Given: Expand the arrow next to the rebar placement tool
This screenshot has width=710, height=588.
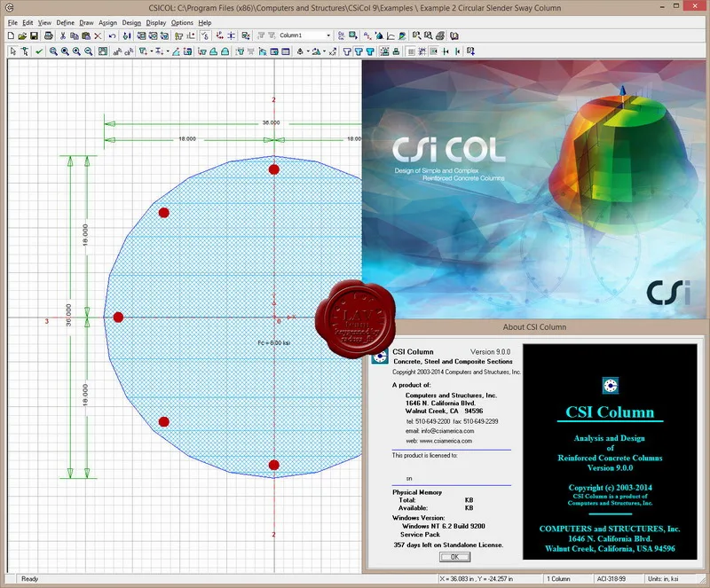Looking at the screenshot, I should click(x=307, y=51).
